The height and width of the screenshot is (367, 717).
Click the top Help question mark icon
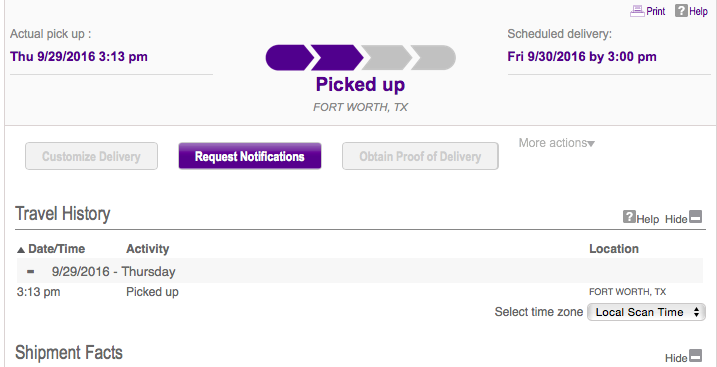[x=681, y=11]
